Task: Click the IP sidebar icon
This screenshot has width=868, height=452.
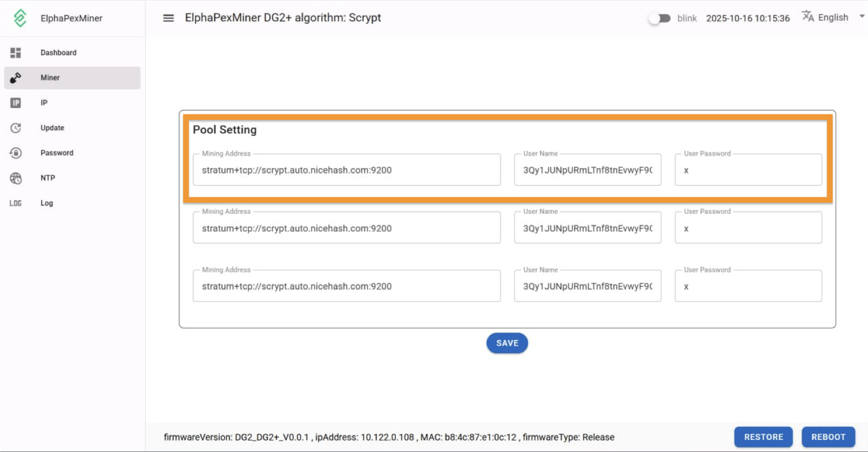Action: (15, 103)
